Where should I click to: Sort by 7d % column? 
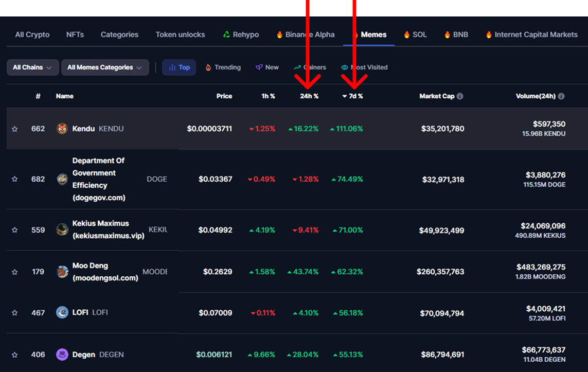(353, 96)
